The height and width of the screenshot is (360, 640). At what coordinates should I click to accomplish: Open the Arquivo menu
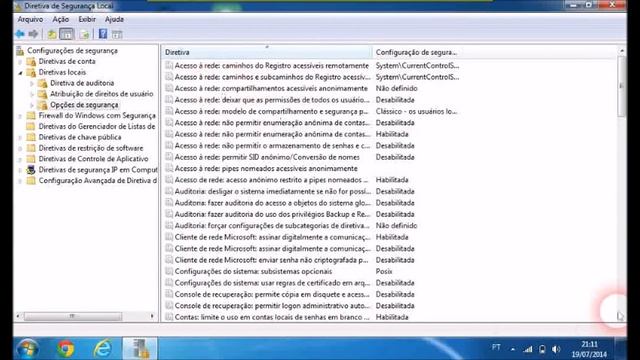30,19
